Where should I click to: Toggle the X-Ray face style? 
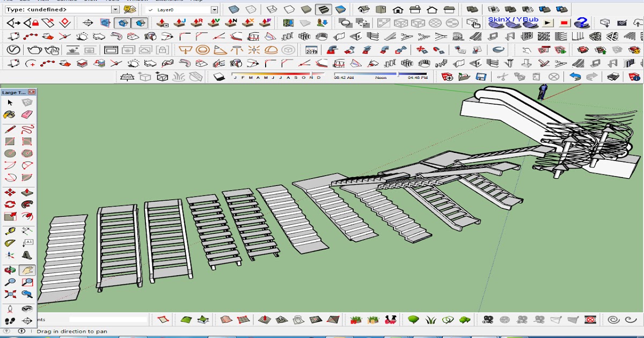click(234, 10)
